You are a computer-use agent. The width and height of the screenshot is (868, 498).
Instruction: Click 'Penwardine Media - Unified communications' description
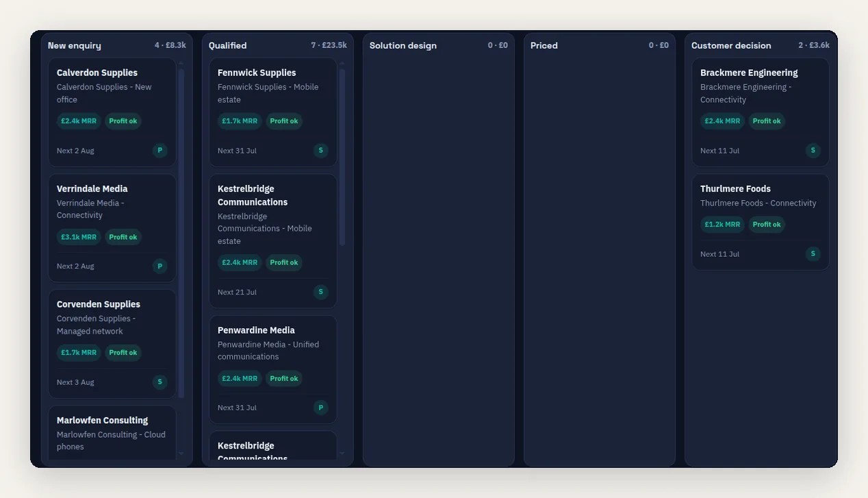tap(268, 351)
